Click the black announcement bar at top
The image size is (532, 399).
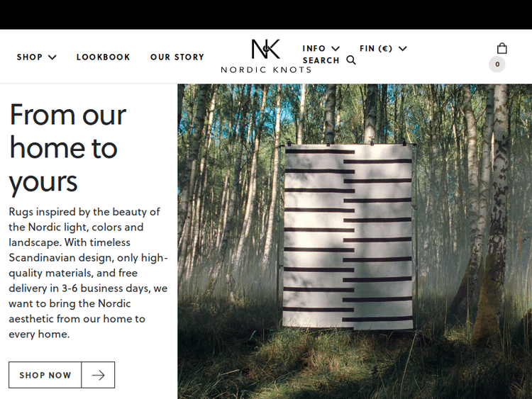[x=266, y=15]
